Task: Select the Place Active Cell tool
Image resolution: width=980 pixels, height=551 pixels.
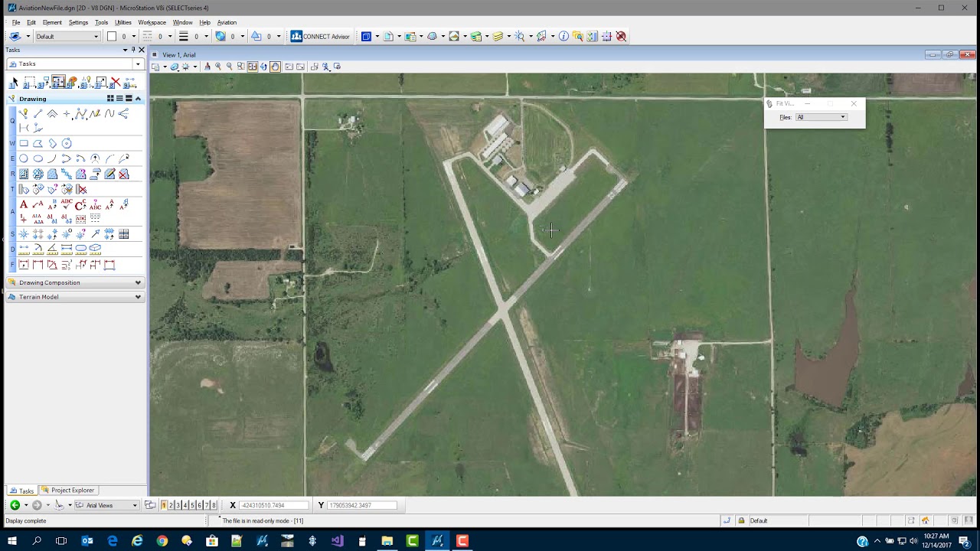Action: click(24, 233)
